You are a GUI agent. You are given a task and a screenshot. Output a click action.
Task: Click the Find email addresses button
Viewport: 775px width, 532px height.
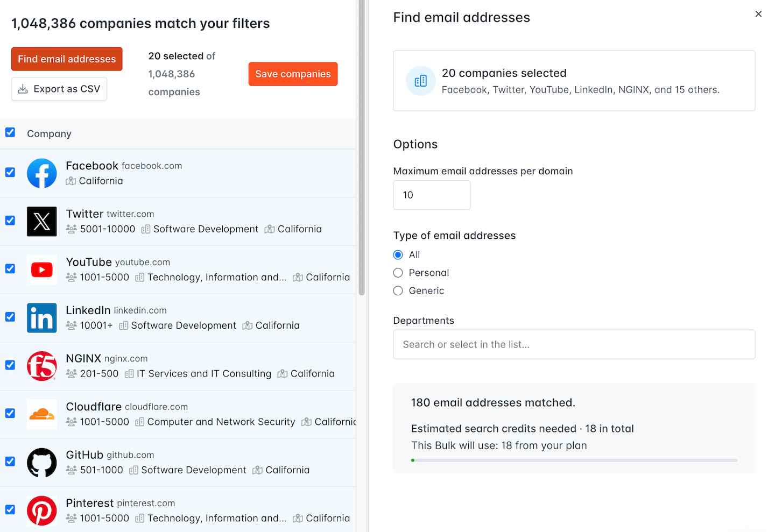tap(67, 59)
